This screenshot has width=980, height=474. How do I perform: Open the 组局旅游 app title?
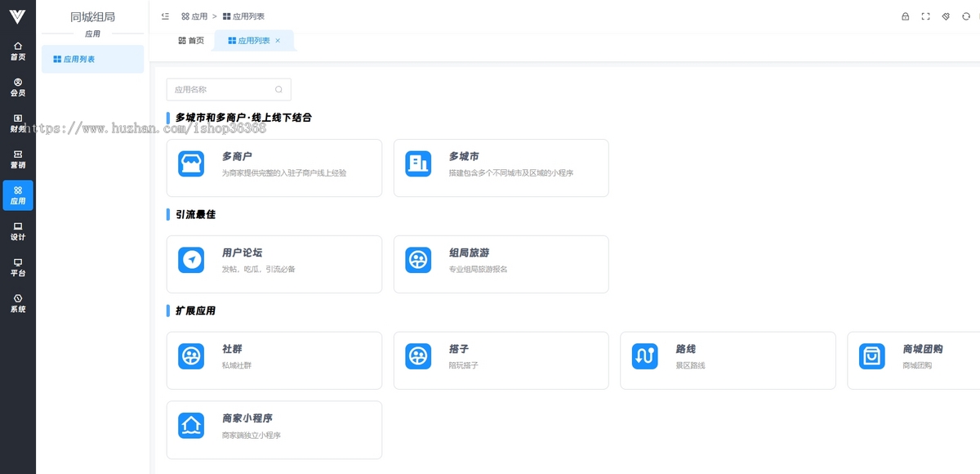click(x=469, y=253)
